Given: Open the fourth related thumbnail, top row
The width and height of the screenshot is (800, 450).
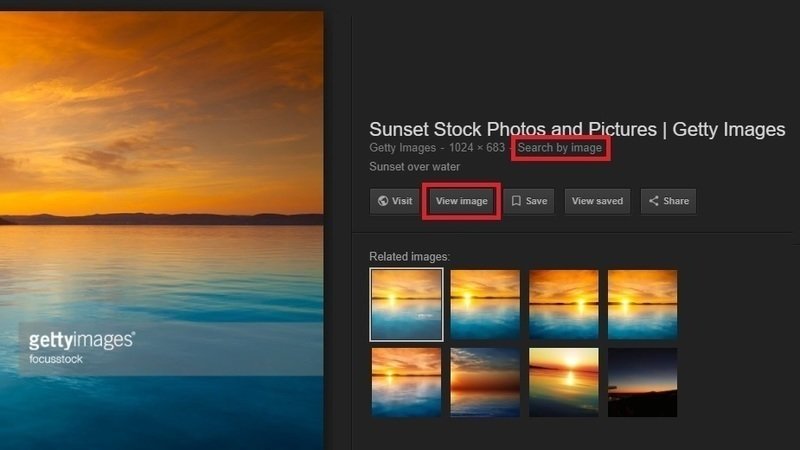Looking at the screenshot, I should click(x=642, y=305).
